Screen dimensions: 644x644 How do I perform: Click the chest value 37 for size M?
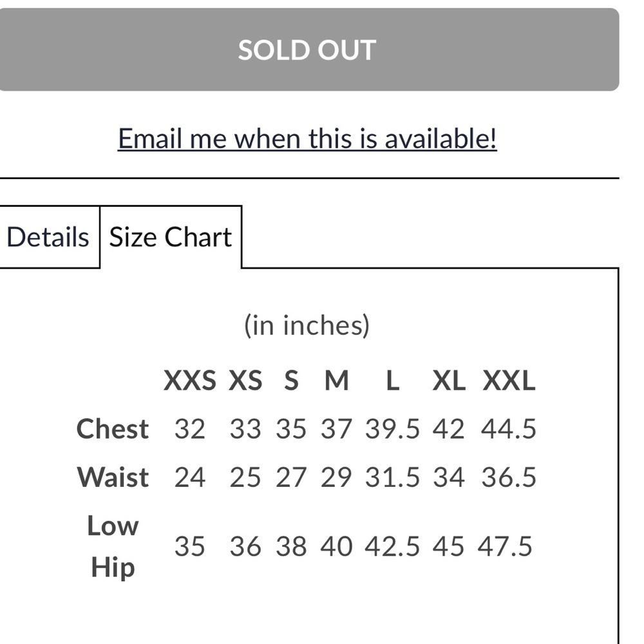click(x=336, y=429)
